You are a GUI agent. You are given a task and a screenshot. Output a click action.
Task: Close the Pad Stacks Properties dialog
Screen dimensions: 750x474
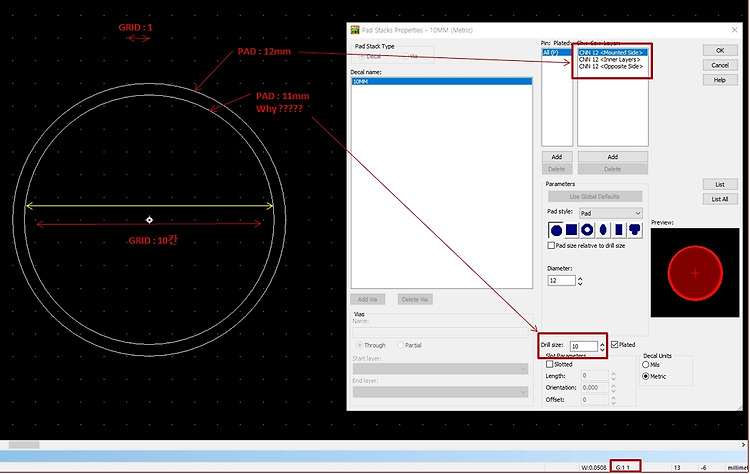(x=735, y=30)
